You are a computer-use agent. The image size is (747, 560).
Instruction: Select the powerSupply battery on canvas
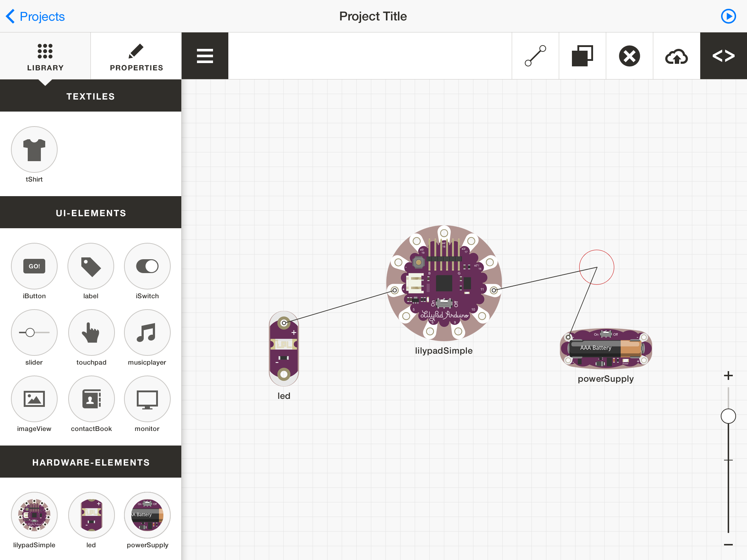click(605, 349)
